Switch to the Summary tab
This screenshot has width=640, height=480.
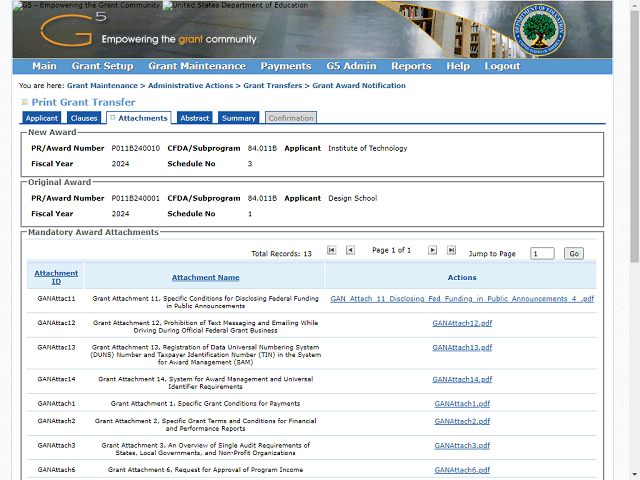[239, 118]
